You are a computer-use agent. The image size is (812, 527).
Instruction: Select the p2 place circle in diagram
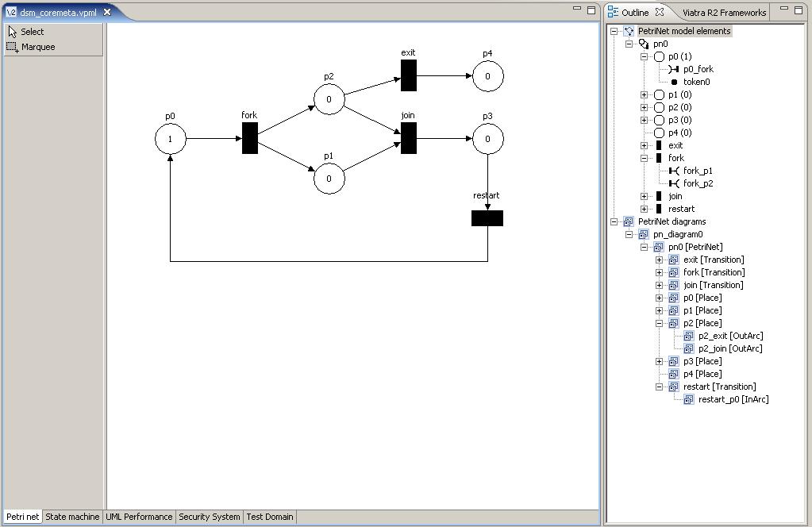329,99
